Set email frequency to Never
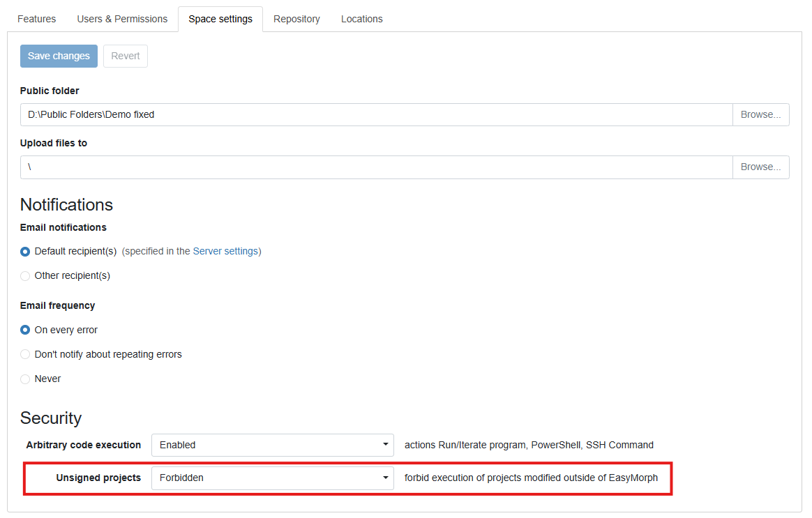This screenshot has height=518, width=812. tap(26, 379)
